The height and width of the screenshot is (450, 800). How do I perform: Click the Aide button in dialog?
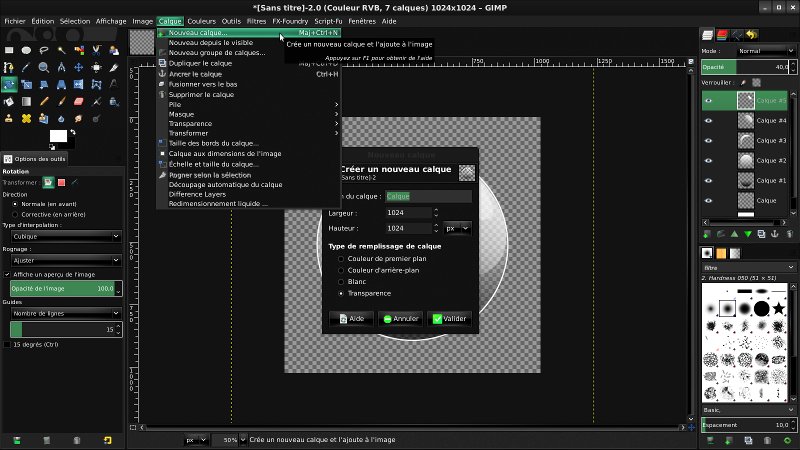coord(352,318)
